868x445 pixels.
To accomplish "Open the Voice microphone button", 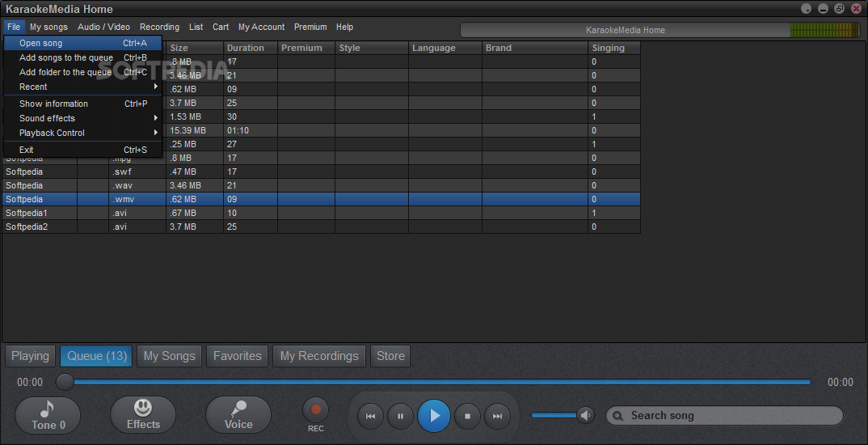I will coord(238,415).
